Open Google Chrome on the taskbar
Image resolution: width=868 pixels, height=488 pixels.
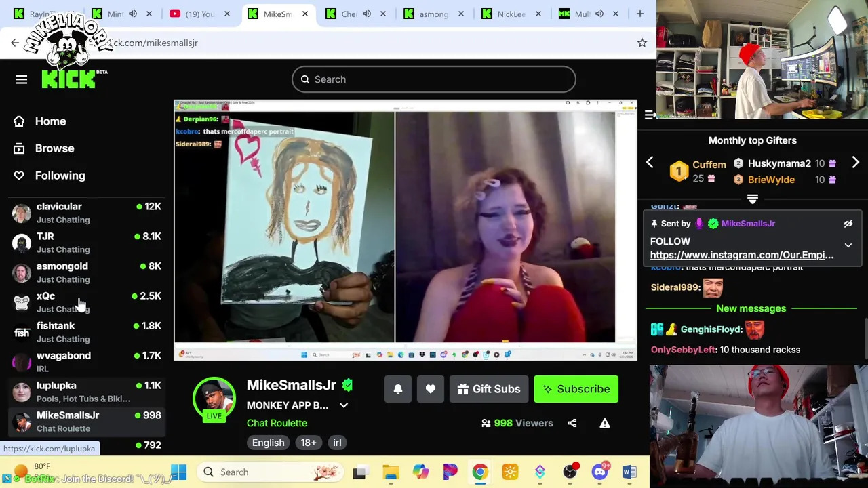[480, 472]
